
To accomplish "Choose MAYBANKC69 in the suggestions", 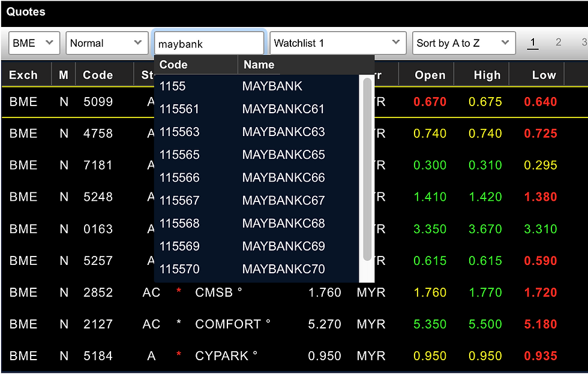I will point(257,246).
